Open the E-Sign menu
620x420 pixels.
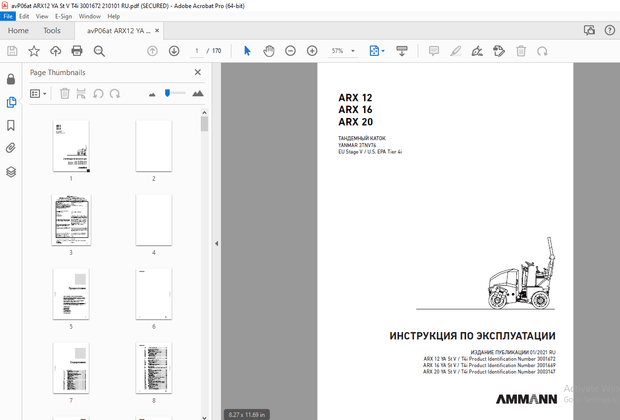pos(64,16)
